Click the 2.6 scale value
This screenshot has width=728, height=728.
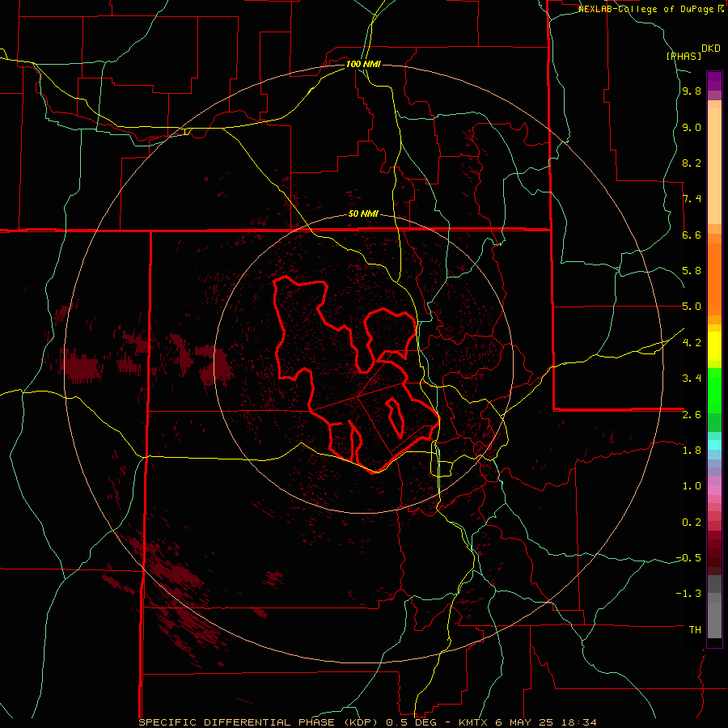[692, 415]
